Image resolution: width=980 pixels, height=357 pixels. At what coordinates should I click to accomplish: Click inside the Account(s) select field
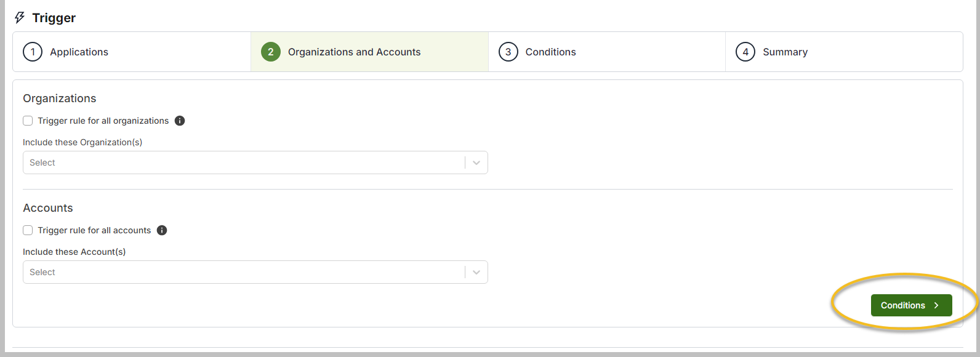click(x=243, y=272)
